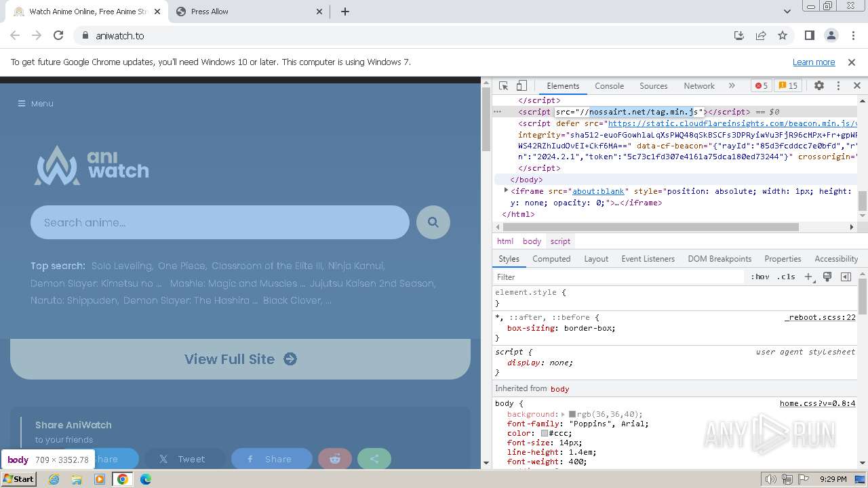Click the horizontal scrollbar of the DOM tree

pos(650,227)
